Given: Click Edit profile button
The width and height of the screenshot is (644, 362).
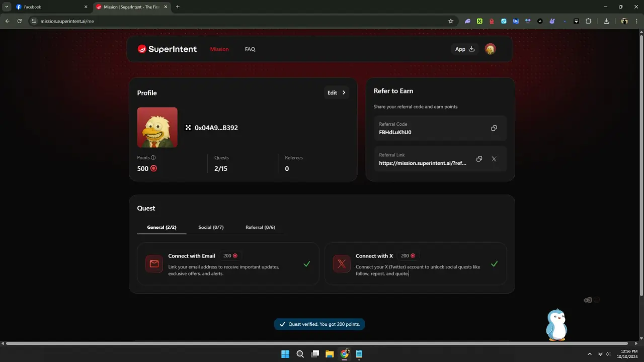Looking at the screenshot, I should (337, 93).
